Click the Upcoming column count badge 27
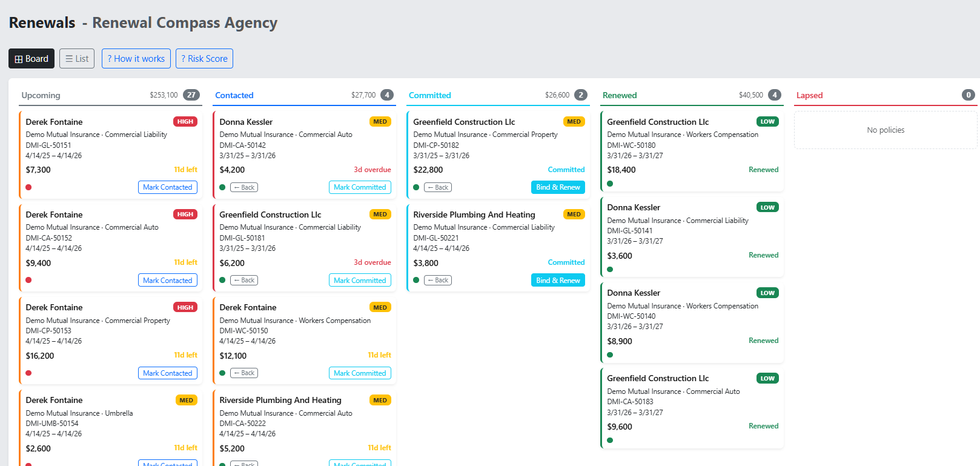Image resolution: width=980 pixels, height=466 pixels. [191, 95]
